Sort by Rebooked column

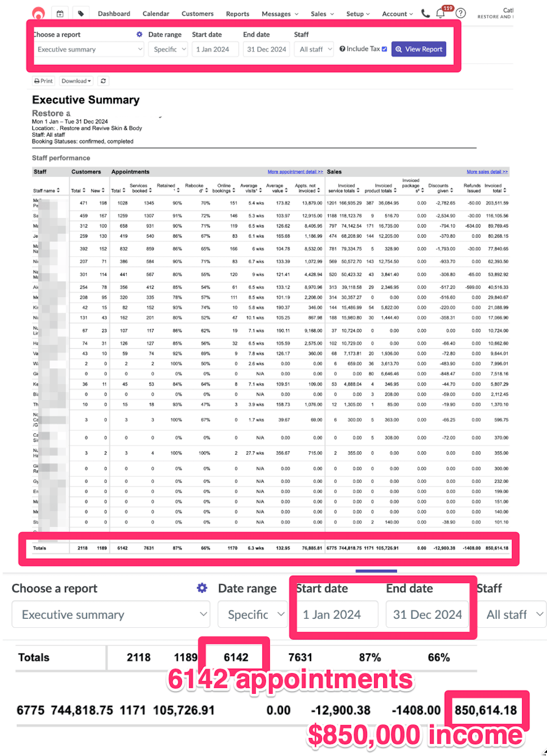pos(196,188)
